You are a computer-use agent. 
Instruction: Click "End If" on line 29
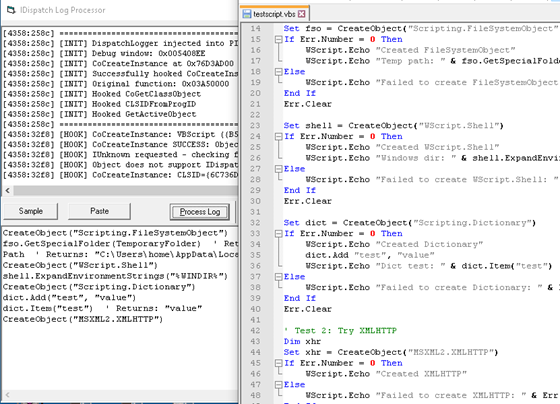click(300, 190)
